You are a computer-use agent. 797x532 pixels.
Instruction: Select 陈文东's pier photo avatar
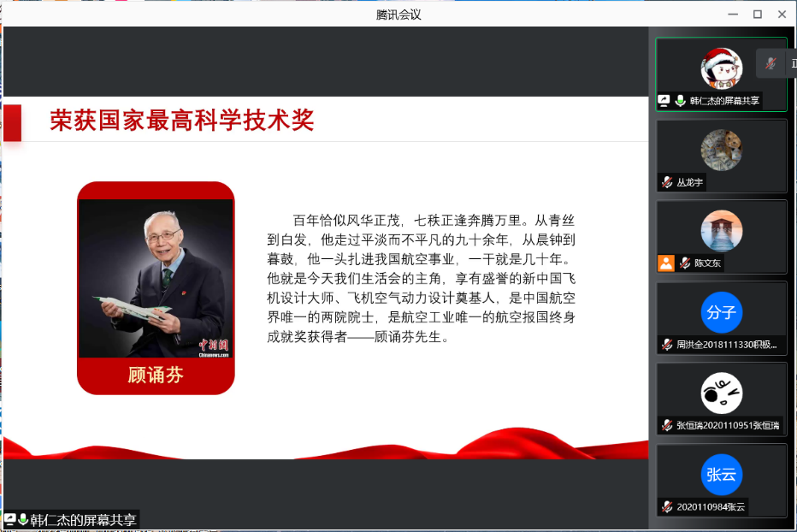pyautogui.click(x=721, y=231)
